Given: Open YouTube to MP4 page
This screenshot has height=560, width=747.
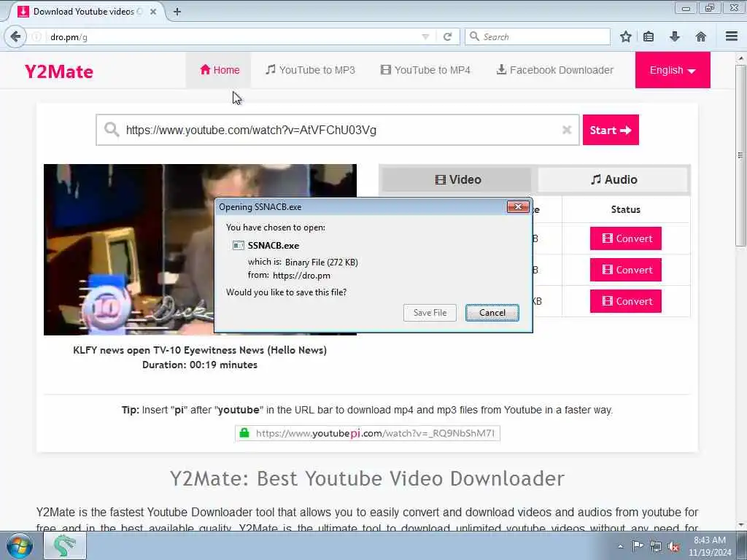Looking at the screenshot, I should (425, 70).
